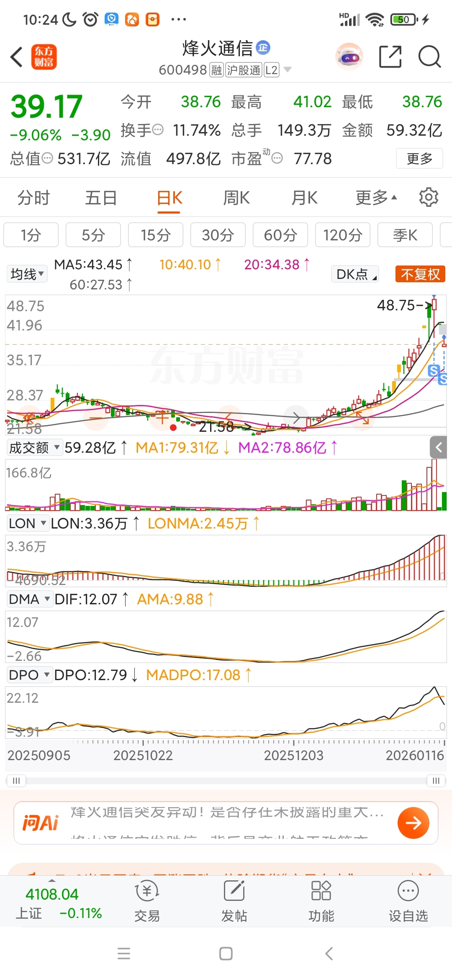Open the 东方财富 logo home
This screenshot has height=980, width=452.
[44, 57]
